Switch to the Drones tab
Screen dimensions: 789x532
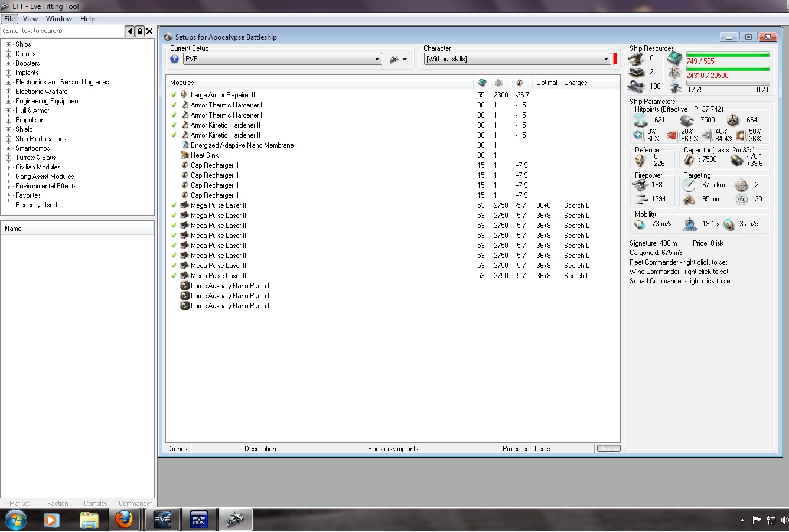tap(177, 449)
